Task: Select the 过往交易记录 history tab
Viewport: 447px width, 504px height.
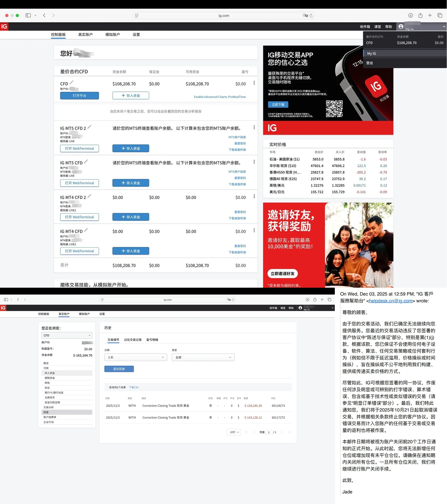Action: click(x=133, y=340)
